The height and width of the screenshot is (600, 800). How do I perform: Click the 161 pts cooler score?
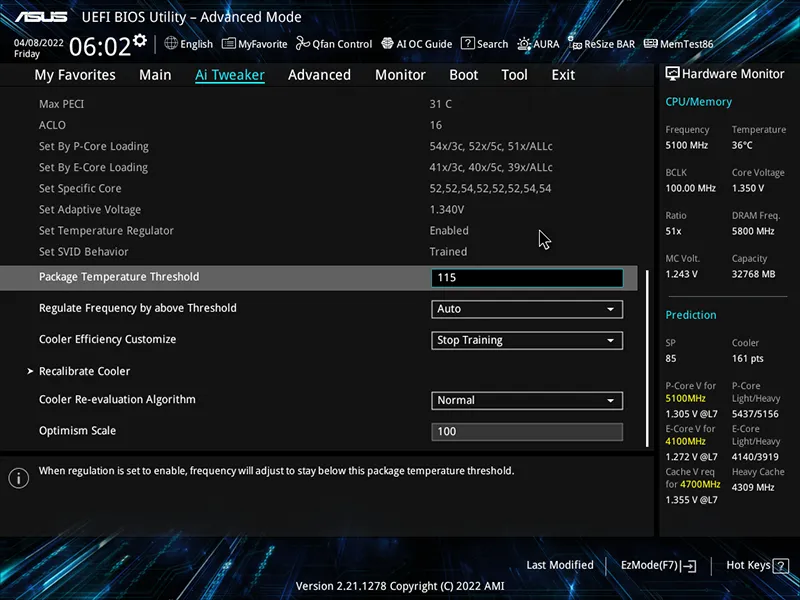click(747, 359)
